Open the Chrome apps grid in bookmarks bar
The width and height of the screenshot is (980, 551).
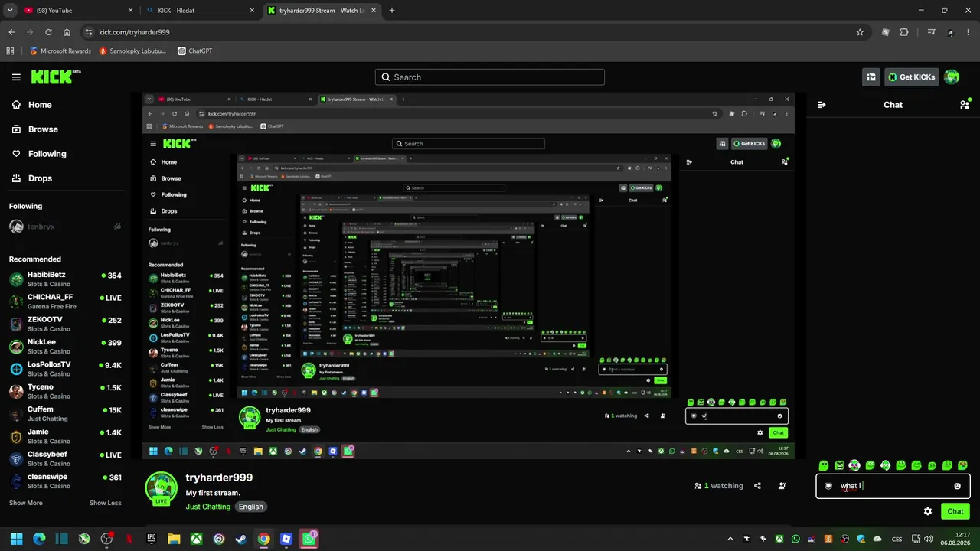[x=10, y=51]
